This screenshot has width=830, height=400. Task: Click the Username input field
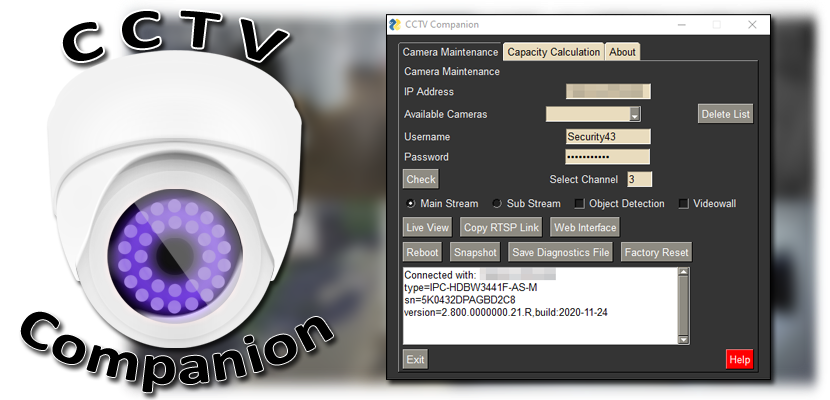pyautogui.click(x=608, y=137)
